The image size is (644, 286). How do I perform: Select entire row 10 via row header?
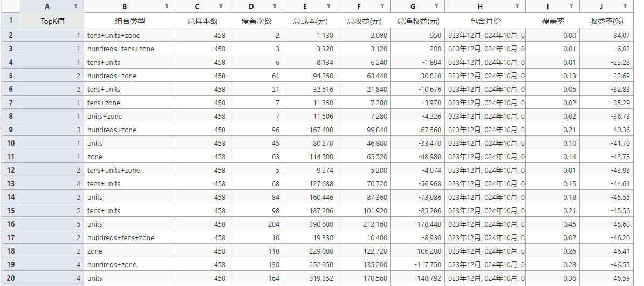(x=11, y=144)
